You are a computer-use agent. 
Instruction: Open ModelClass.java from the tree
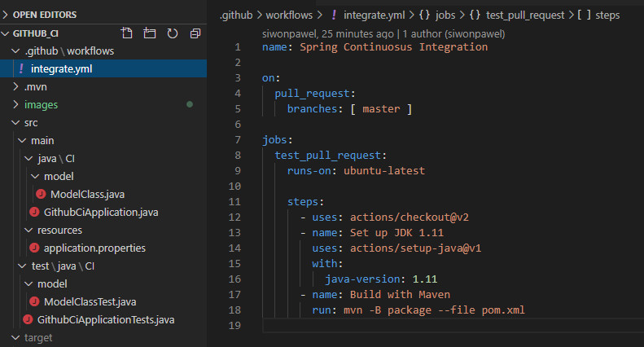[87, 194]
